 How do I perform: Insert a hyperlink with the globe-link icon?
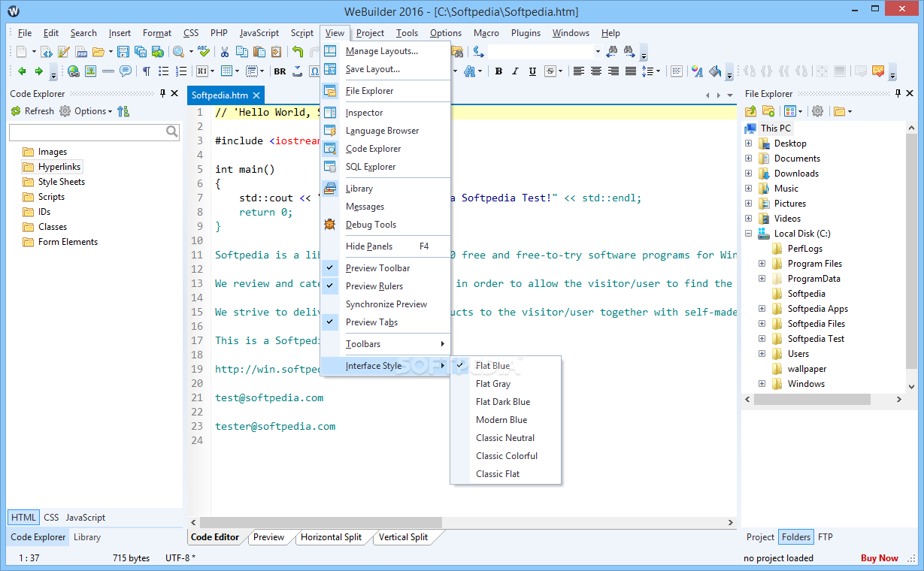(74, 71)
